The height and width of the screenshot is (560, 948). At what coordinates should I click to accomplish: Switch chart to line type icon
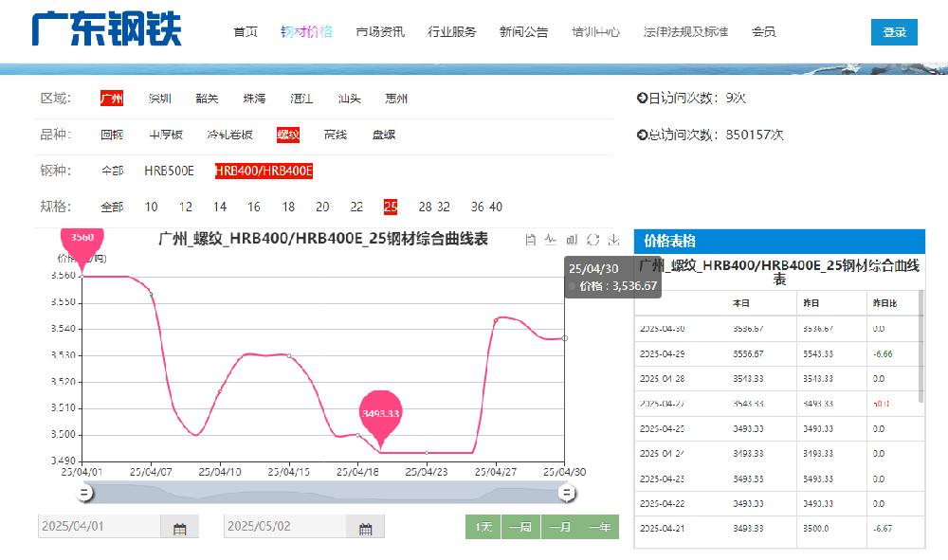(551, 240)
